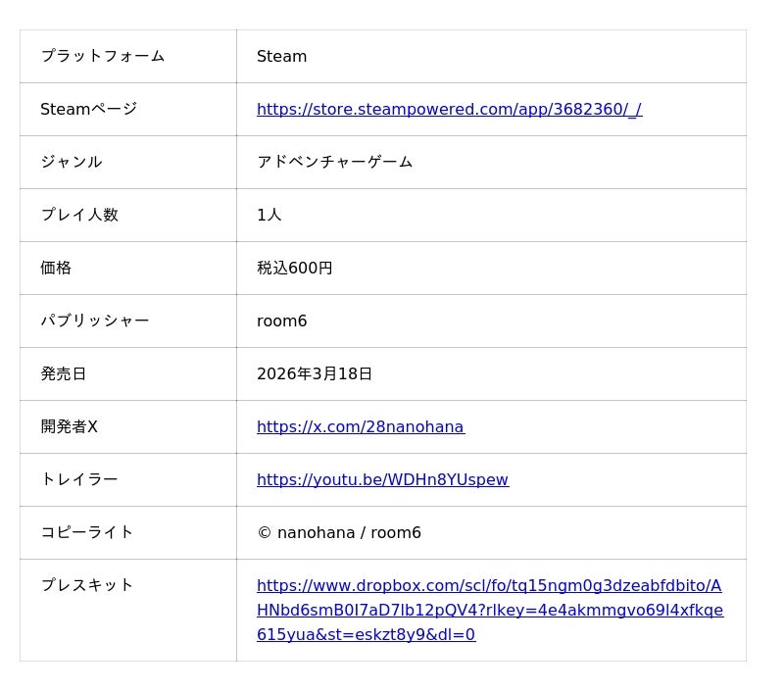Click the '発売日' row label
784x691 pixels.
point(63,374)
